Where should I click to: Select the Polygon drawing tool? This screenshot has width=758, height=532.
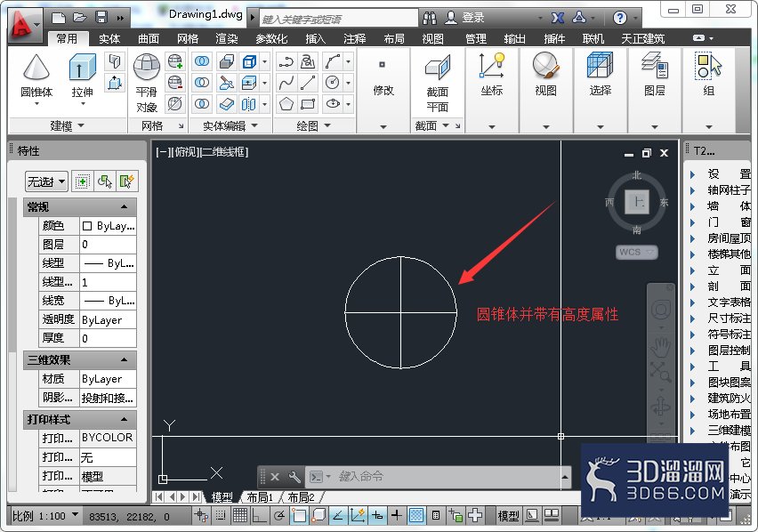pos(286,103)
